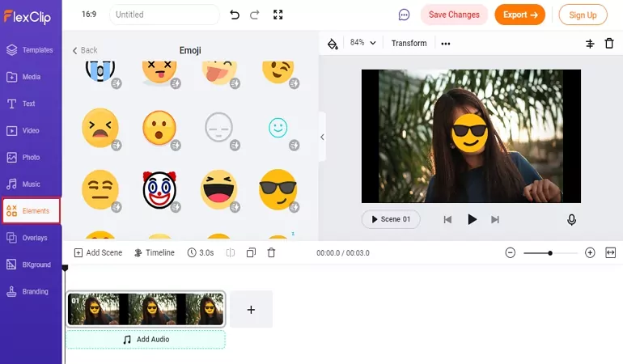The height and width of the screenshot is (364, 623).
Task: Select scene 01 thumbnail in the storyboard
Action: click(x=146, y=309)
